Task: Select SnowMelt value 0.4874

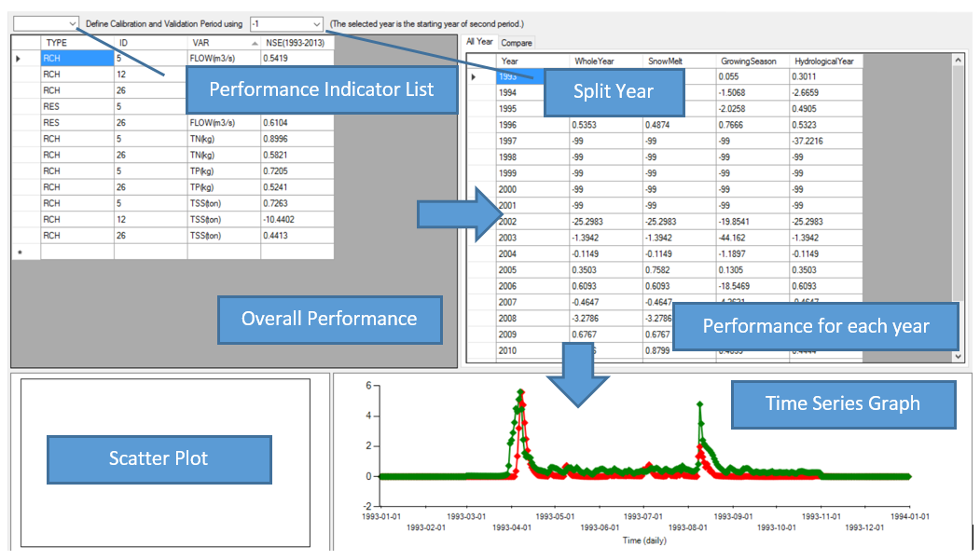Action: [680, 125]
